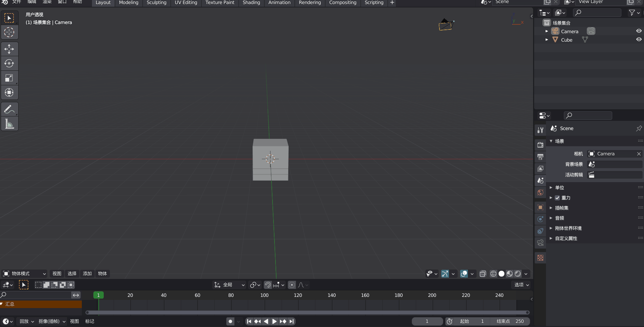Open the Object properties tab
Screen dimensions: 644x327
point(540,207)
